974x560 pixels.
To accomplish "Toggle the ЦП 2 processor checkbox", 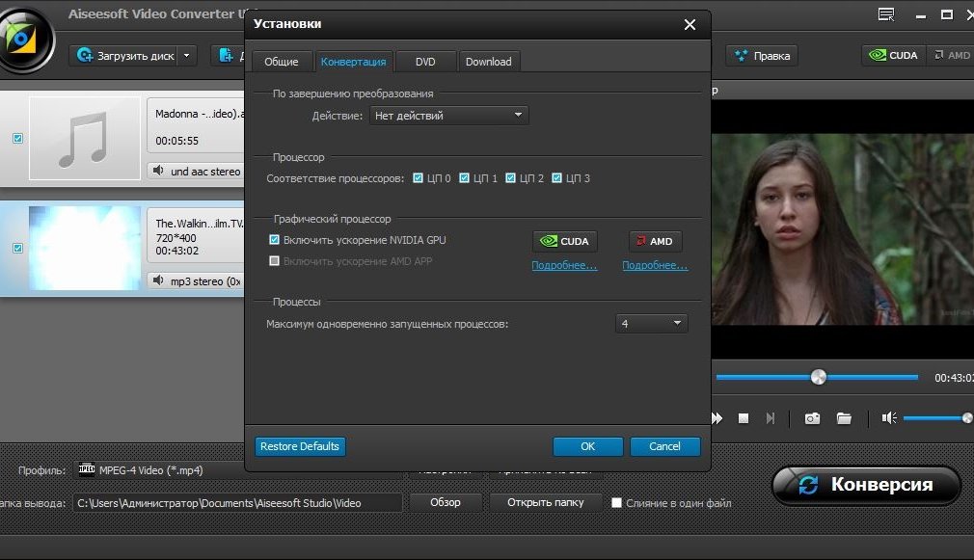I will [x=510, y=178].
